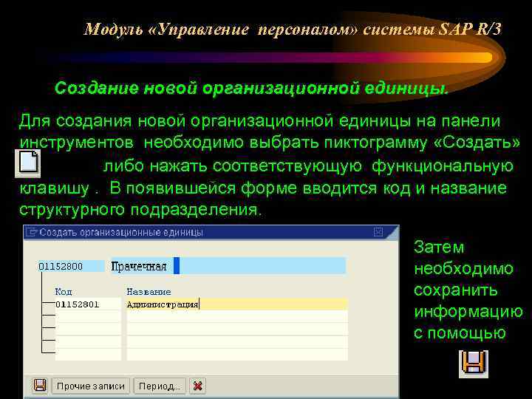
Task: Click the code cell 01152801
Action: pos(88,304)
